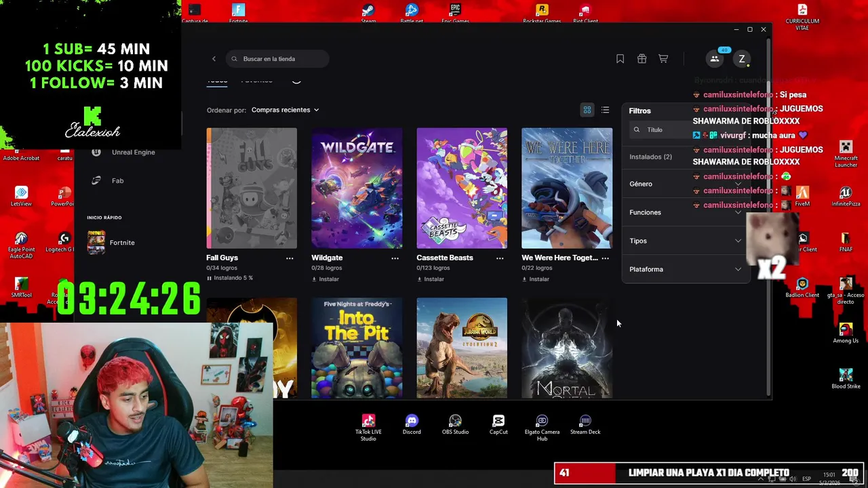Image resolution: width=868 pixels, height=488 pixels.
Task: Open the Mortal Shell game cover
Action: pyautogui.click(x=567, y=348)
